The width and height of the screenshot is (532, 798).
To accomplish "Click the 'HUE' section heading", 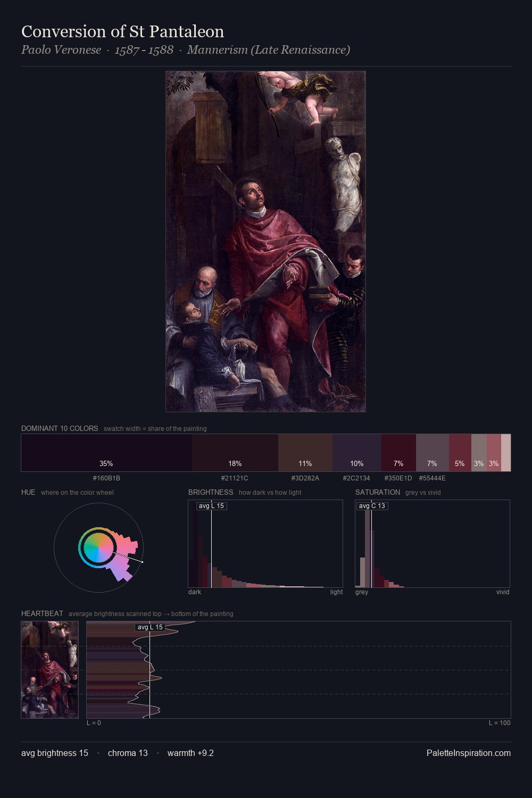I will (28, 492).
